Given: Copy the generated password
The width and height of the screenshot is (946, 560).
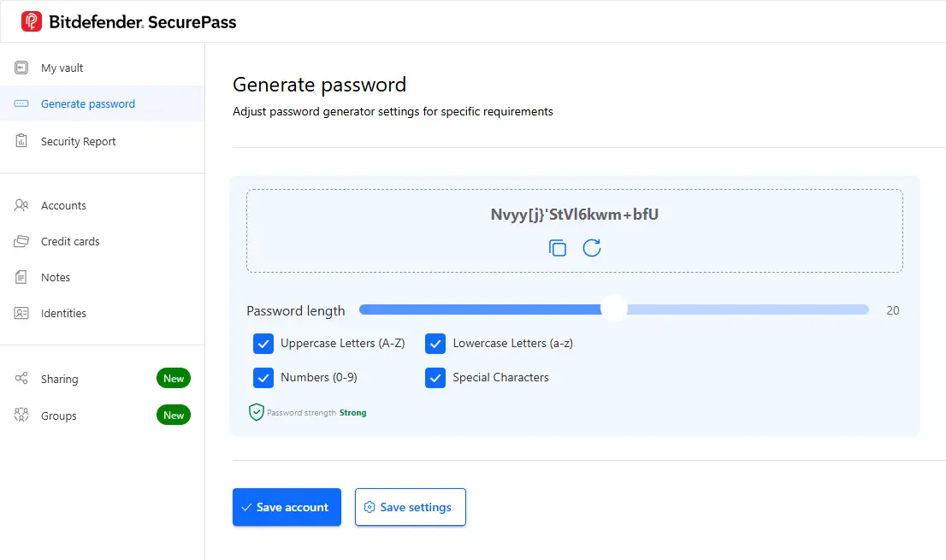Looking at the screenshot, I should (557, 248).
